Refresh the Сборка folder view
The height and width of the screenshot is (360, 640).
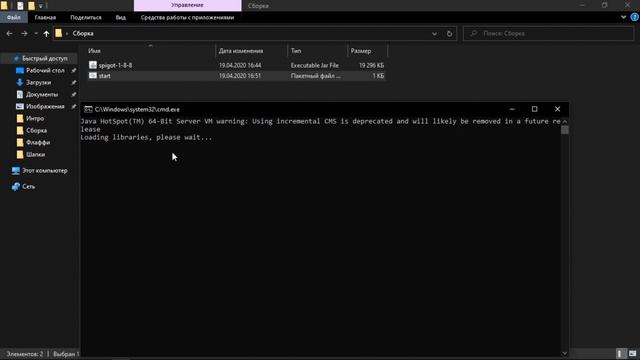coord(449,33)
